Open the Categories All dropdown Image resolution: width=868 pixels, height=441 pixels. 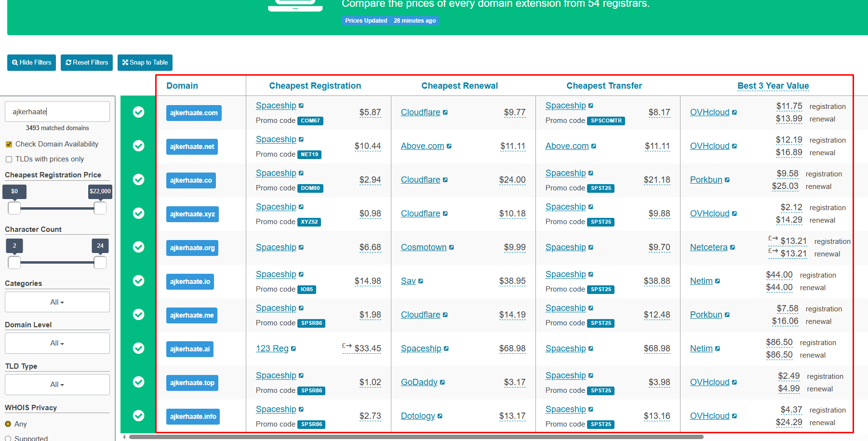[57, 302]
